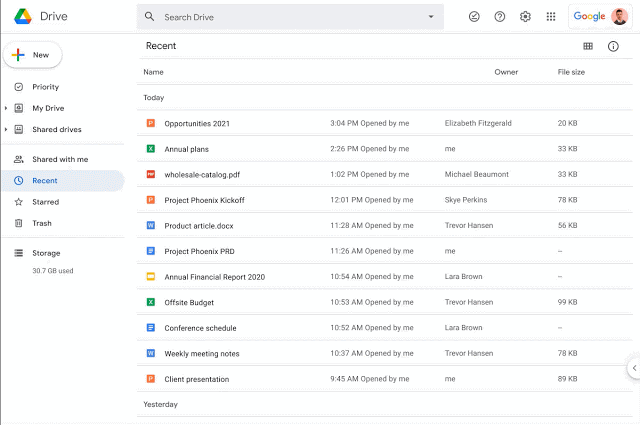Open the search options dropdown arrow
640x425 pixels.
[x=431, y=17]
